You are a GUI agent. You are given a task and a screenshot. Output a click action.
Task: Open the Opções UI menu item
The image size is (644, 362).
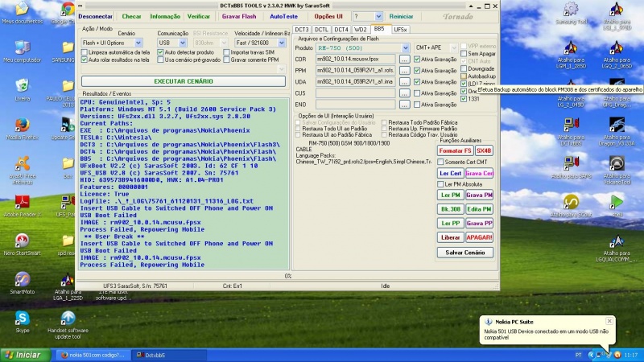click(x=328, y=16)
